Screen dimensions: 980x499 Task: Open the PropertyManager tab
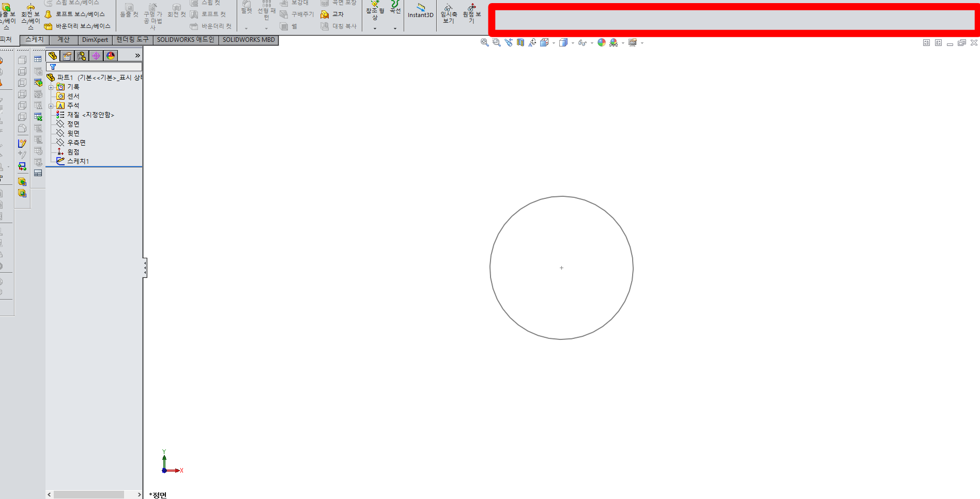point(67,56)
